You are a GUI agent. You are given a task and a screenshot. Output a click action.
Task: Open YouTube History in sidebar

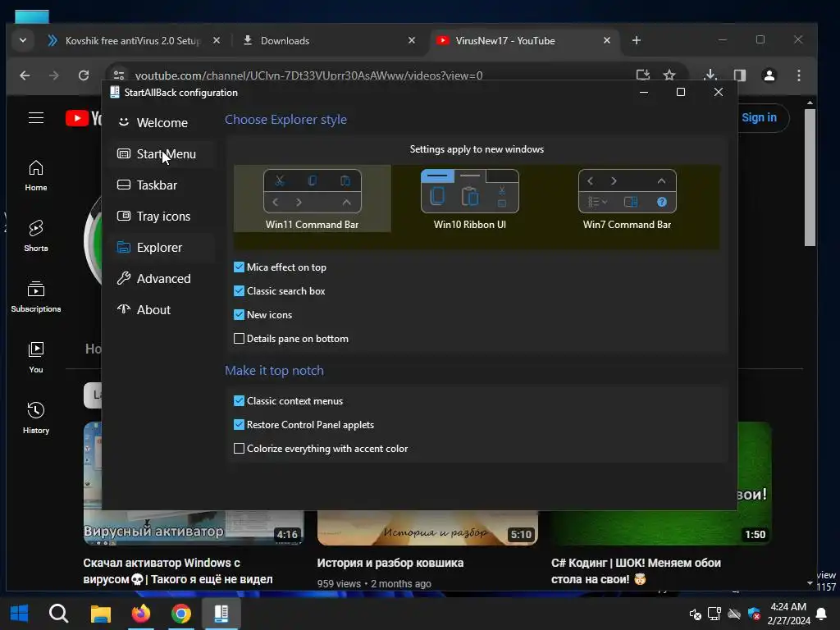[x=36, y=418]
